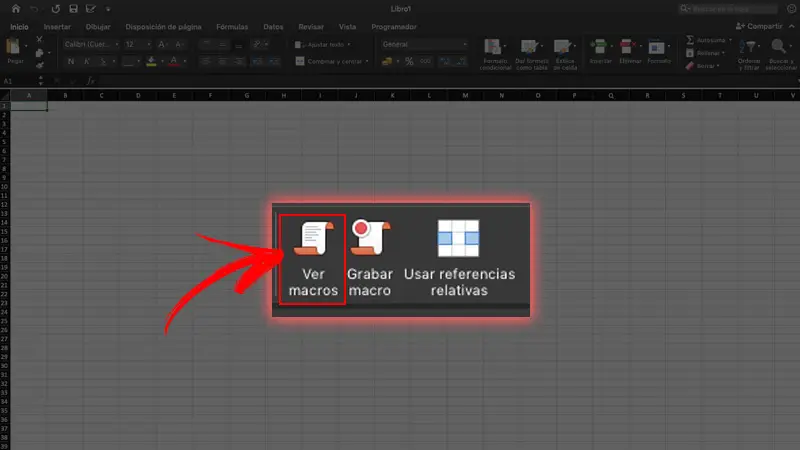Click the Compartir share button

tap(759, 26)
